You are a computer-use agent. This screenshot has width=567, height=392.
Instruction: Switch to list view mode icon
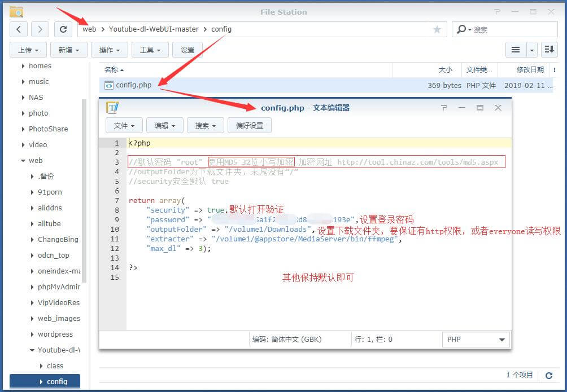tap(515, 50)
